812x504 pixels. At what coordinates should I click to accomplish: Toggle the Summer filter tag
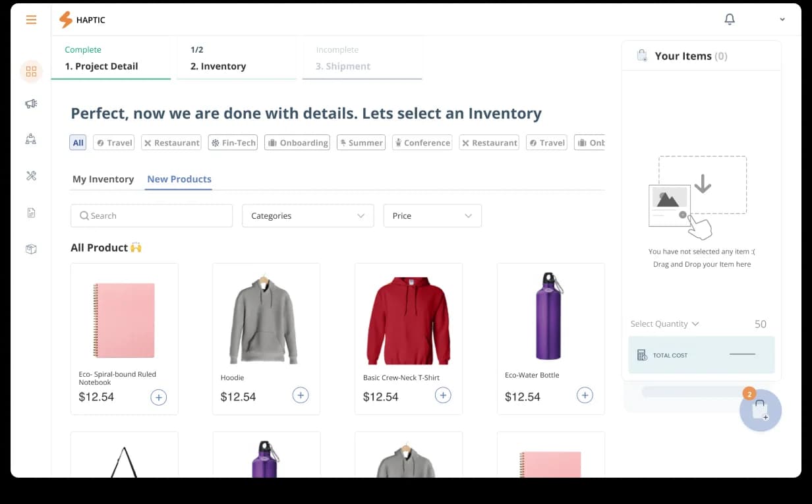click(x=361, y=142)
